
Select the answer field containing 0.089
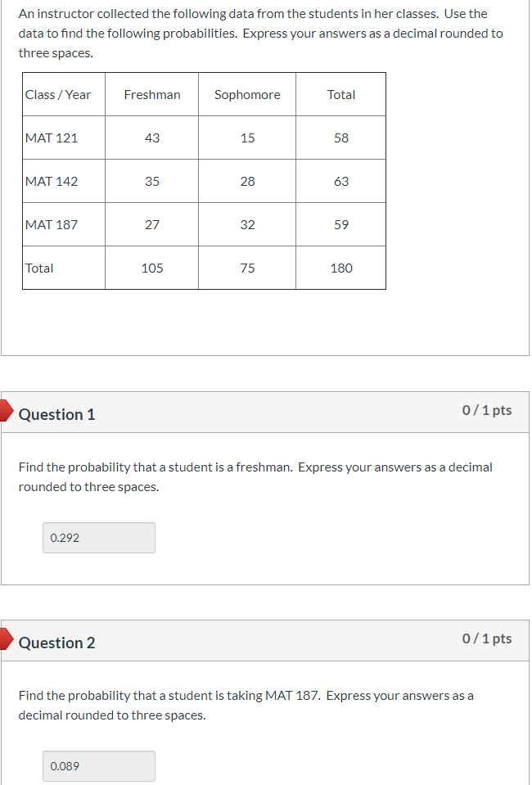[x=98, y=766]
